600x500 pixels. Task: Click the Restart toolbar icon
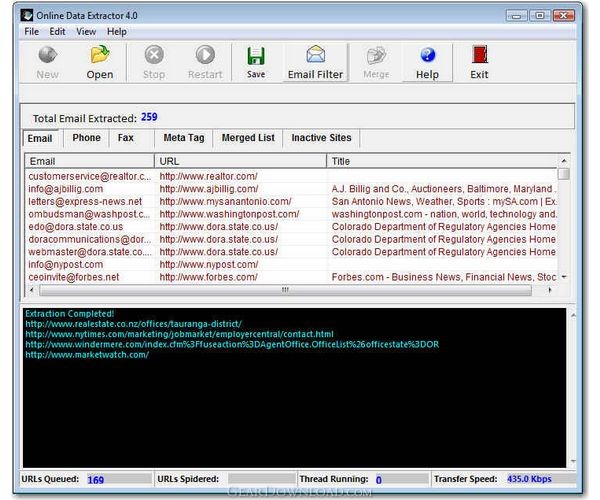pos(205,55)
